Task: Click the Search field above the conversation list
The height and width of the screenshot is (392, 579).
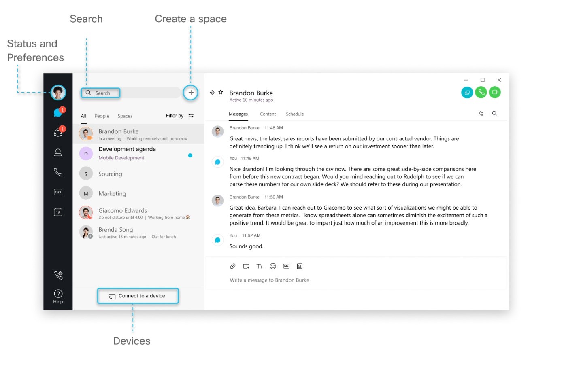Action: (100, 93)
